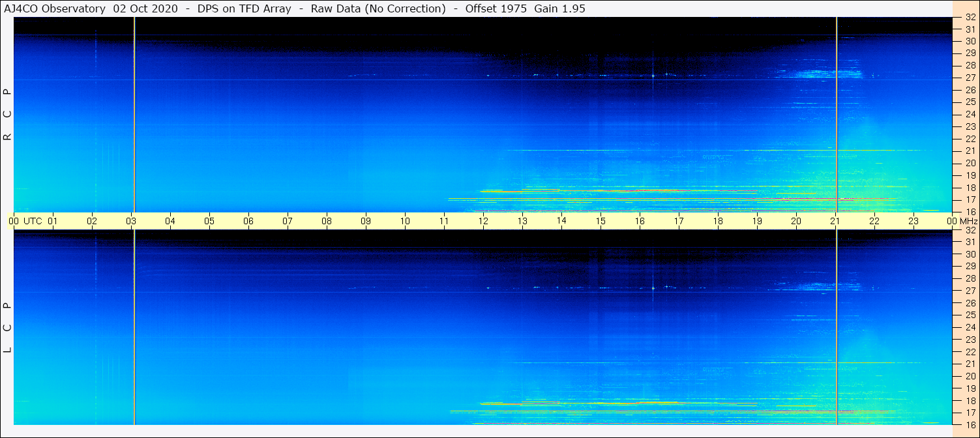Click the RCP polarization label
This screenshot has width=980, height=438.
8,115
